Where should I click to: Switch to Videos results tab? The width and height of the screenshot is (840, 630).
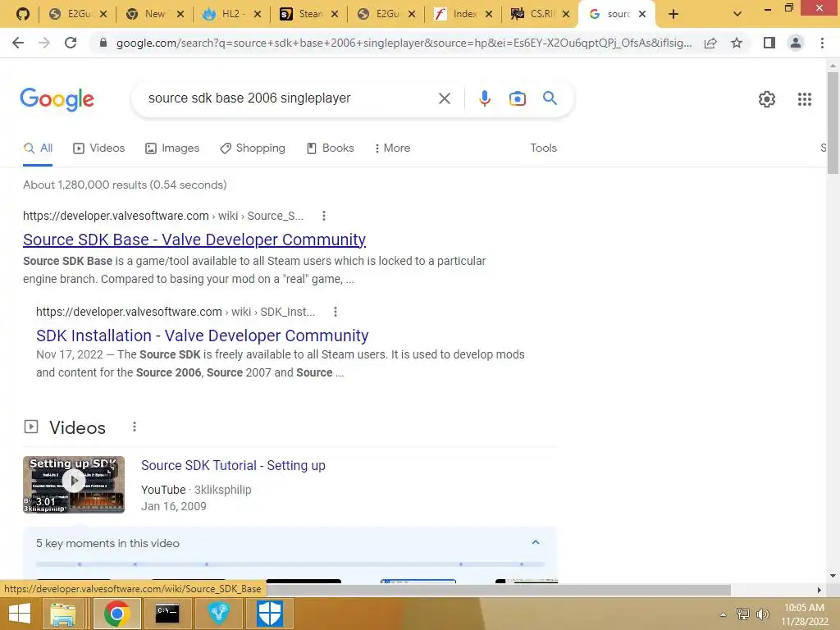[x=99, y=148]
